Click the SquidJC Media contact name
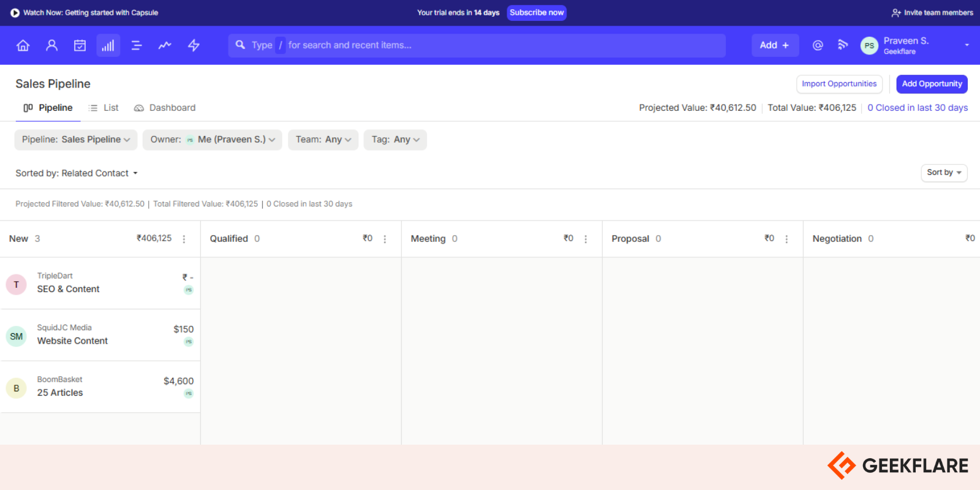 coord(64,328)
